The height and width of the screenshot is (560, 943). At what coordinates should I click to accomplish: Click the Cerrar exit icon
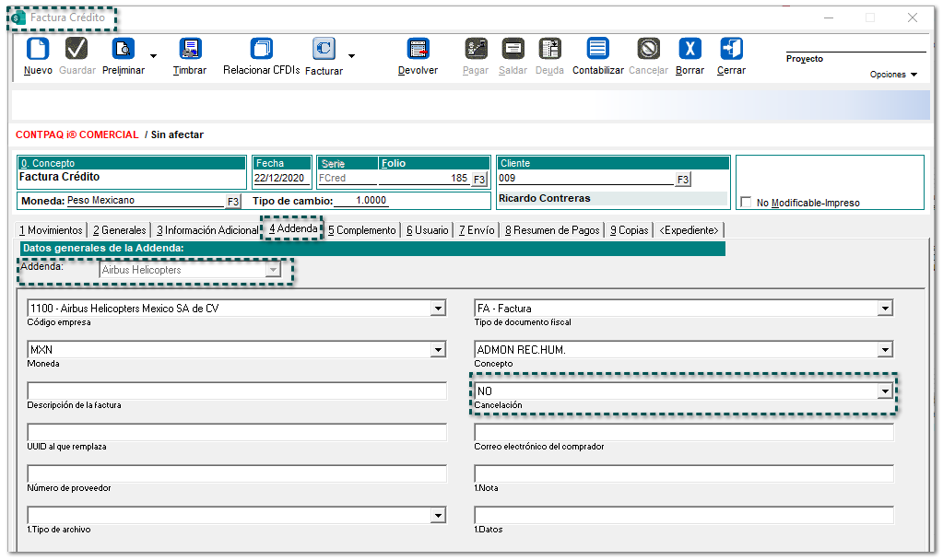coord(731,50)
